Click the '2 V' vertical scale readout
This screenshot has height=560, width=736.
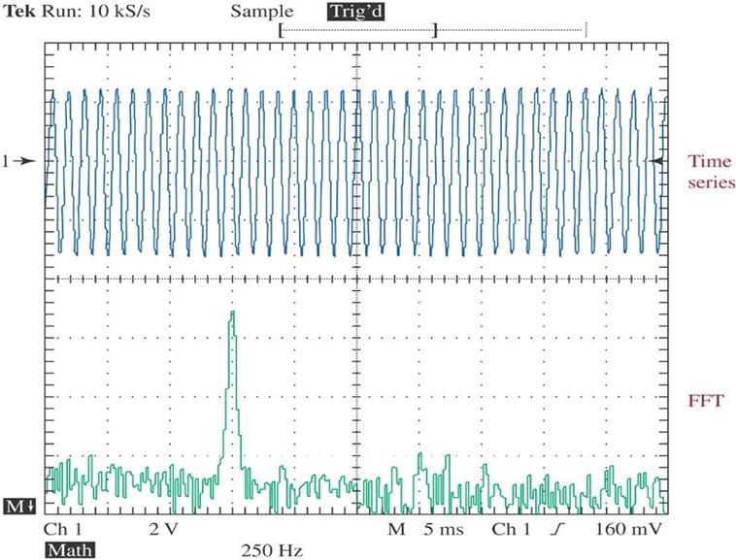[164, 530]
